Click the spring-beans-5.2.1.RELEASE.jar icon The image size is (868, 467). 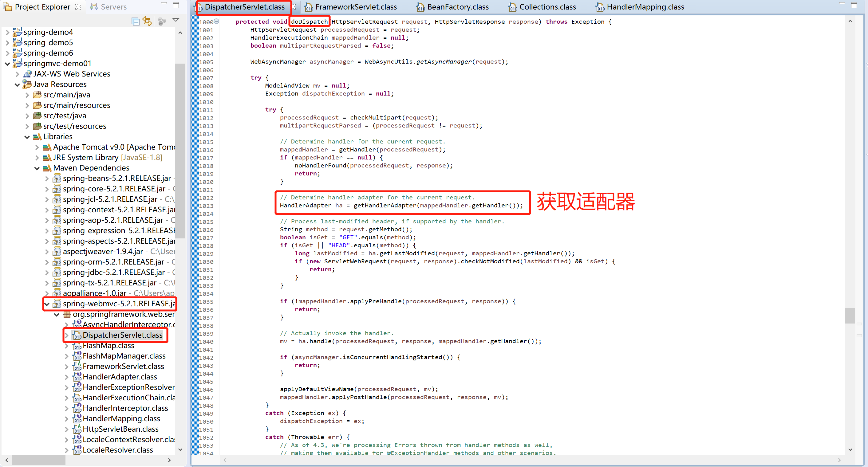pos(57,178)
